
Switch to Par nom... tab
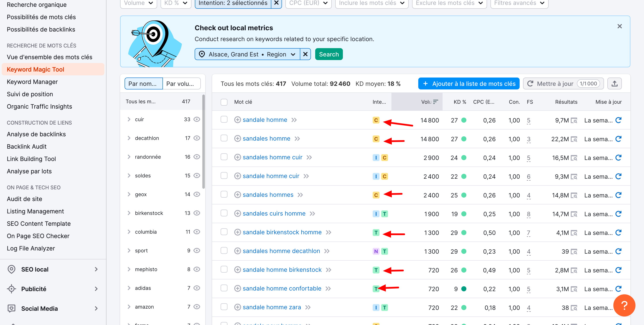click(x=144, y=83)
